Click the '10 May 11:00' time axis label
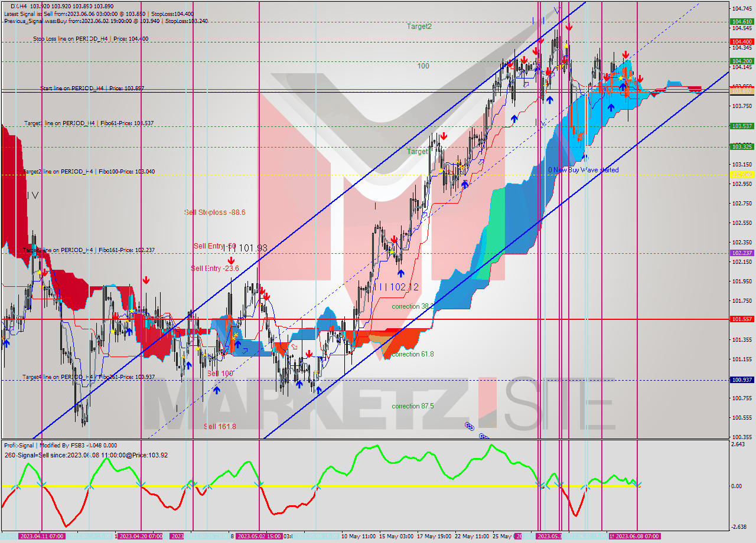The height and width of the screenshot is (543, 756). (x=359, y=536)
